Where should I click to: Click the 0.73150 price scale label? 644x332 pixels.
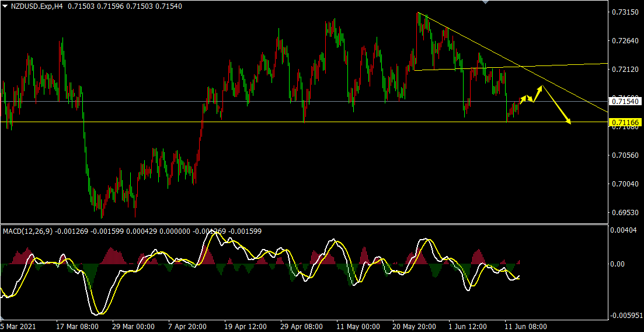point(624,12)
